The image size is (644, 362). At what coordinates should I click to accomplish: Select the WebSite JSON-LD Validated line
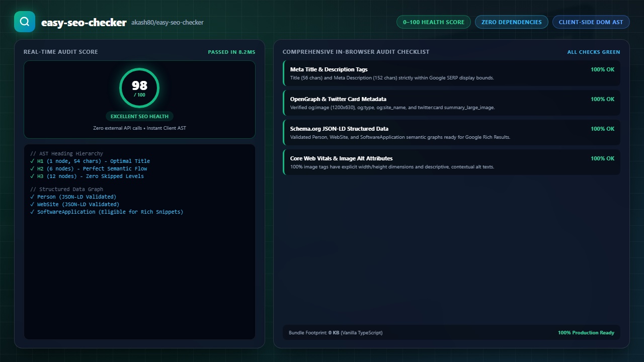(x=75, y=205)
